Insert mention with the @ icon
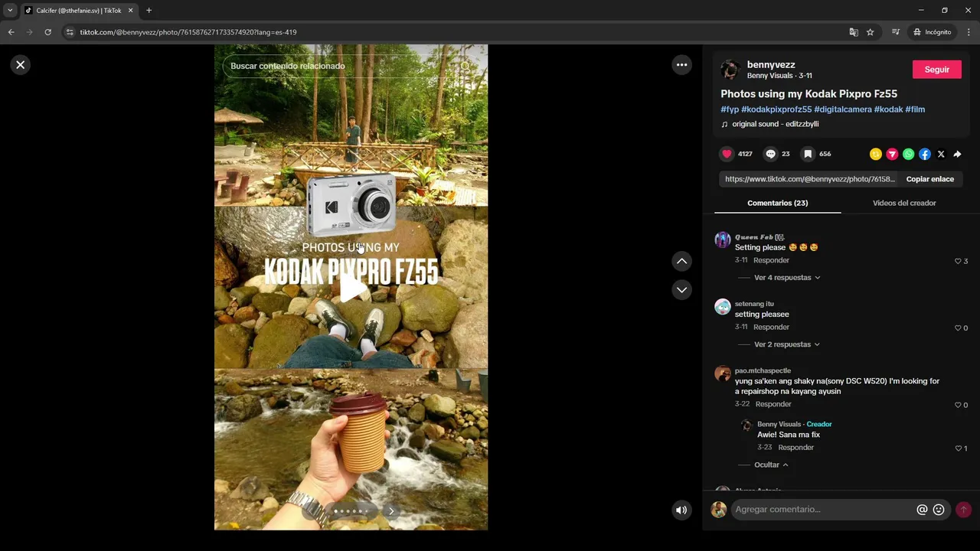This screenshot has width=980, height=551. (922, 510)
